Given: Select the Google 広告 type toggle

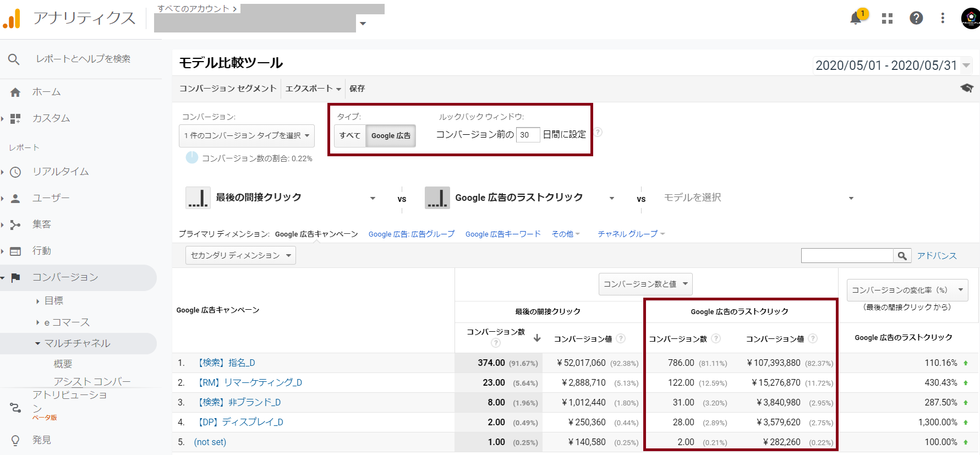Looking at the screenshot, I should click(x=391, y=135).
